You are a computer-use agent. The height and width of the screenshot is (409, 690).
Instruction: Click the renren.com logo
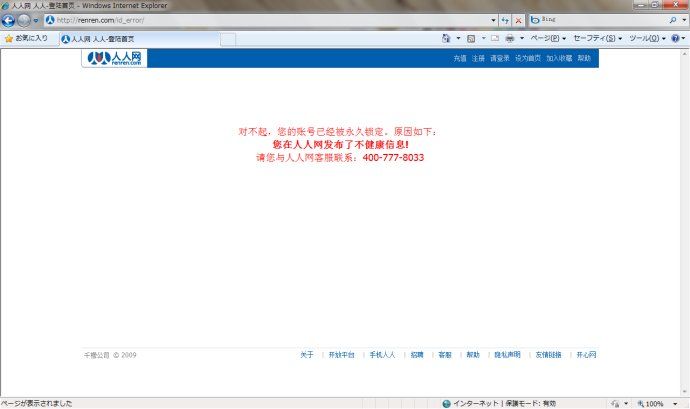click(x=115, y=58)
